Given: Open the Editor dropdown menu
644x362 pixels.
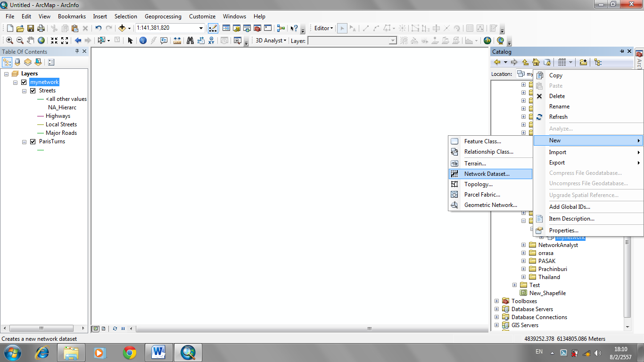Looking at the screenshot, I should click(323, 28).
